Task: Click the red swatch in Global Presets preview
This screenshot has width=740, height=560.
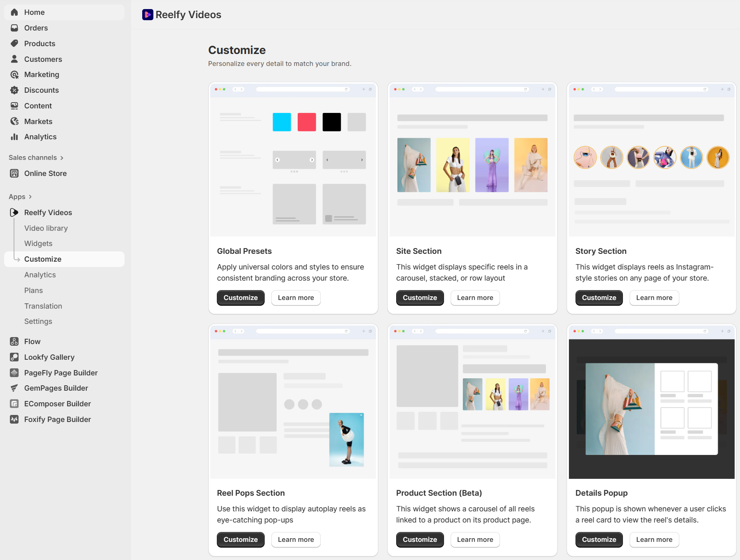Action: point(307,122)
